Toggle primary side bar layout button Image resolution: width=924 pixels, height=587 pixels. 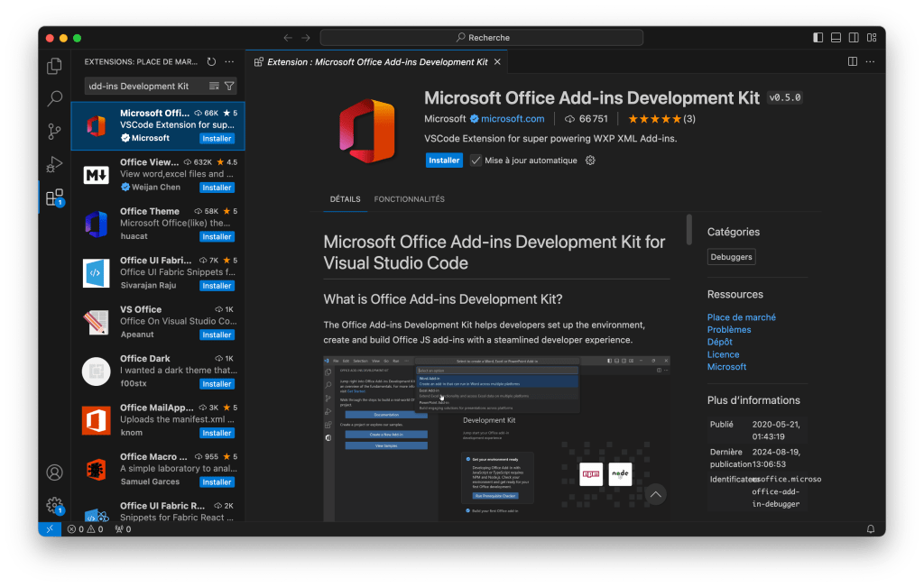pos(818,38)
